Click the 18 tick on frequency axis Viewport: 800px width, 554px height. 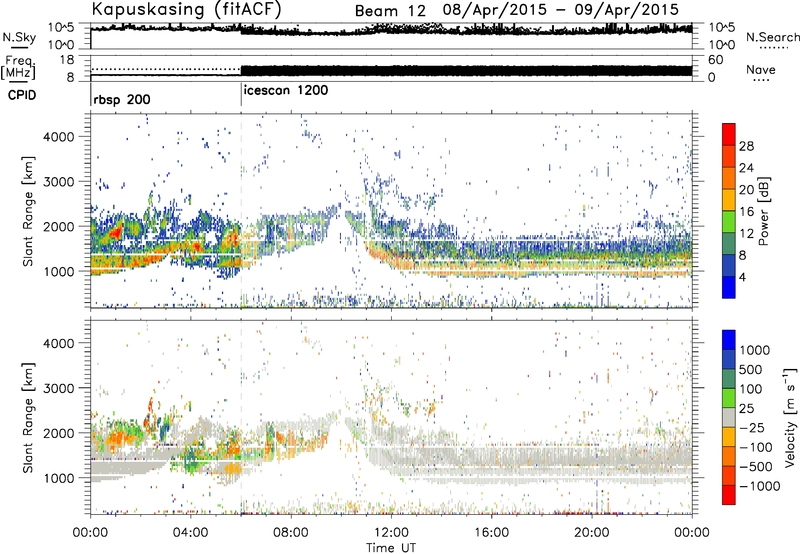tap(67, 60)
